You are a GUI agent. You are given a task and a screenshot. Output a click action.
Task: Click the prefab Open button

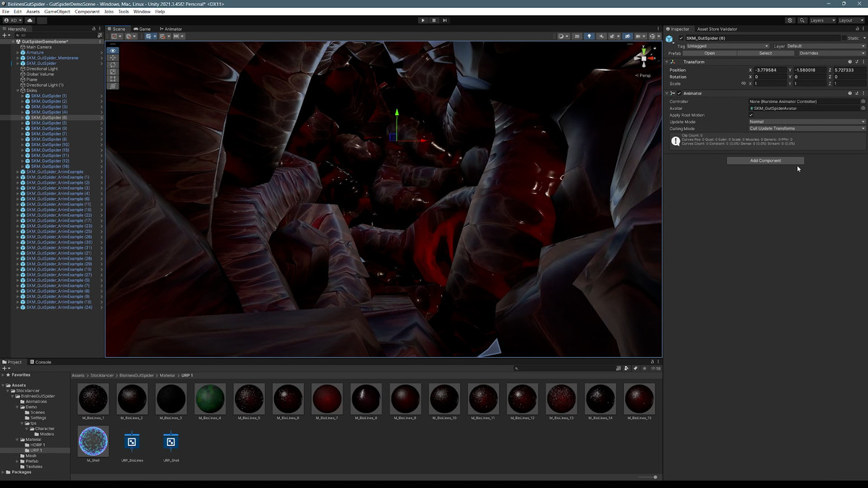(x=710, y=53)
